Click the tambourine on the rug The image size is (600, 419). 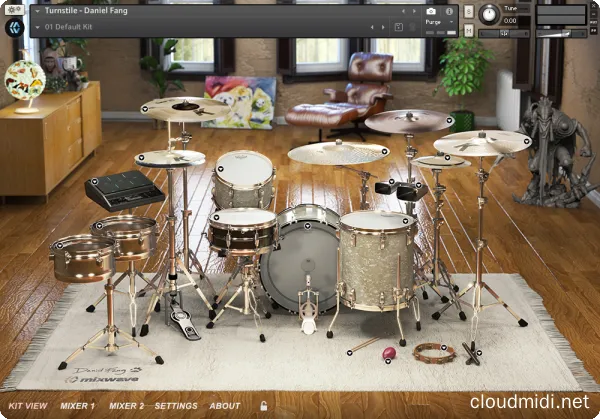(434, 352)
